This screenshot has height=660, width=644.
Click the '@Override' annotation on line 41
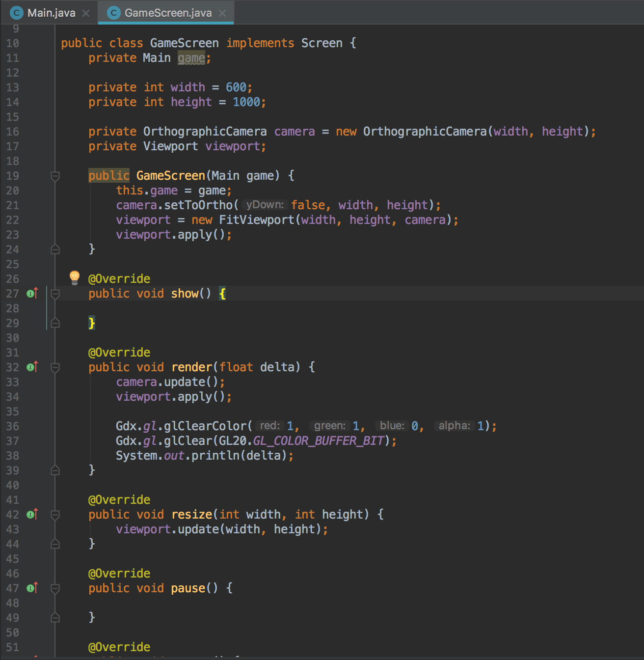119,500
